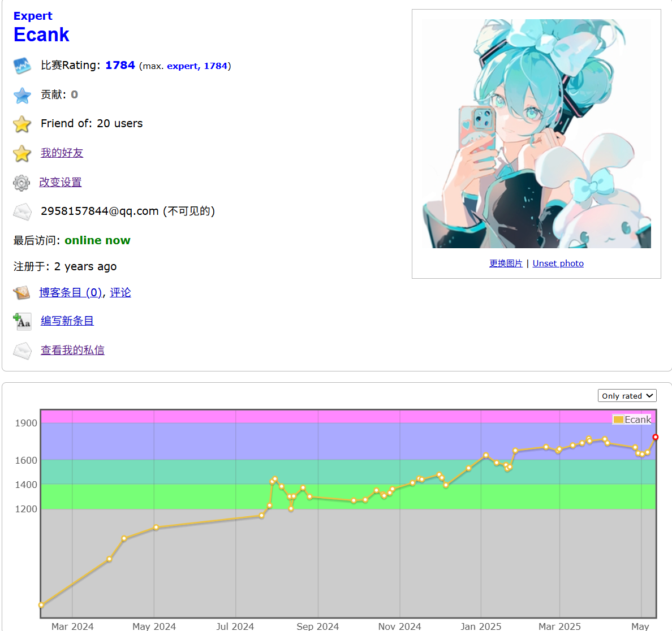Viewport: 672px width, 631px height.
Task: Click the Nov 2024 axis label
Action: click(x=399, y=626)
